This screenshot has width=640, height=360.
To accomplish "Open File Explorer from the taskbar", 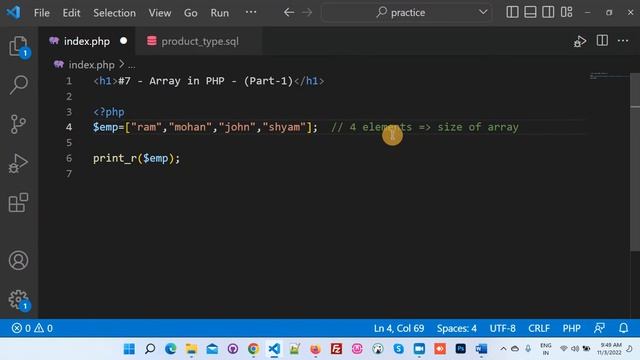I will click(x=191, y=349).
